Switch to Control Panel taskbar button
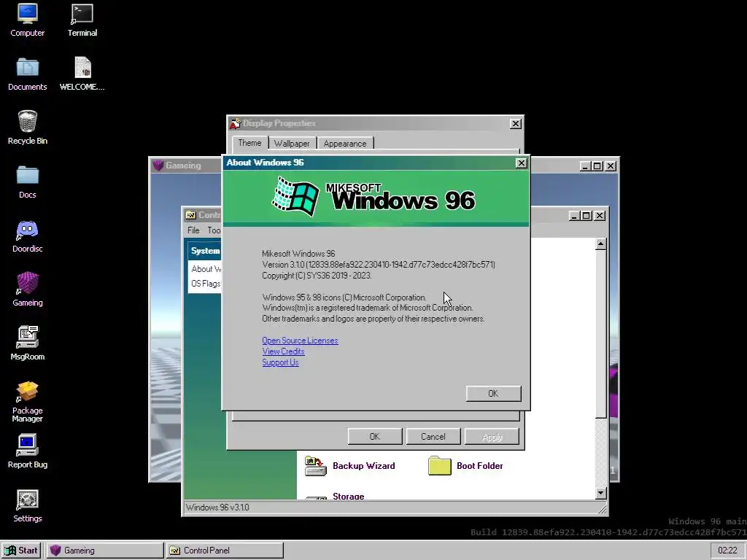The width and height of the screenshot is (747, 560). (225, 551)
